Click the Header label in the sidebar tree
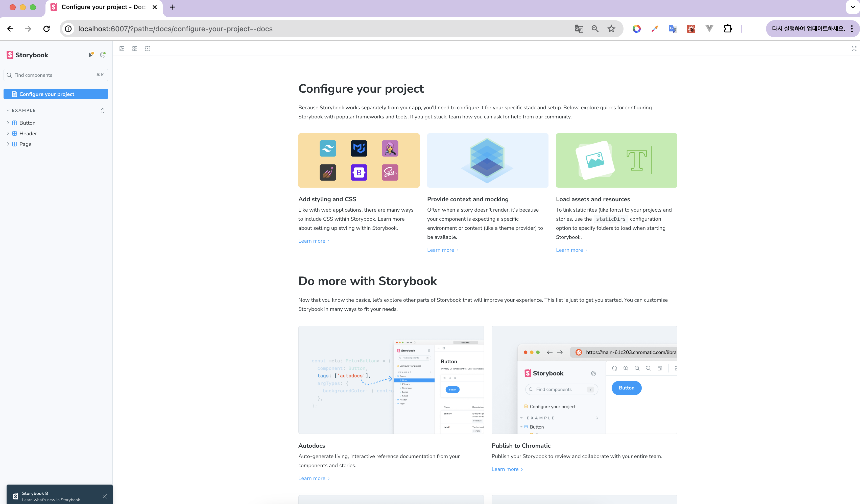Viewport: 860px width, 504px height. 28,133
